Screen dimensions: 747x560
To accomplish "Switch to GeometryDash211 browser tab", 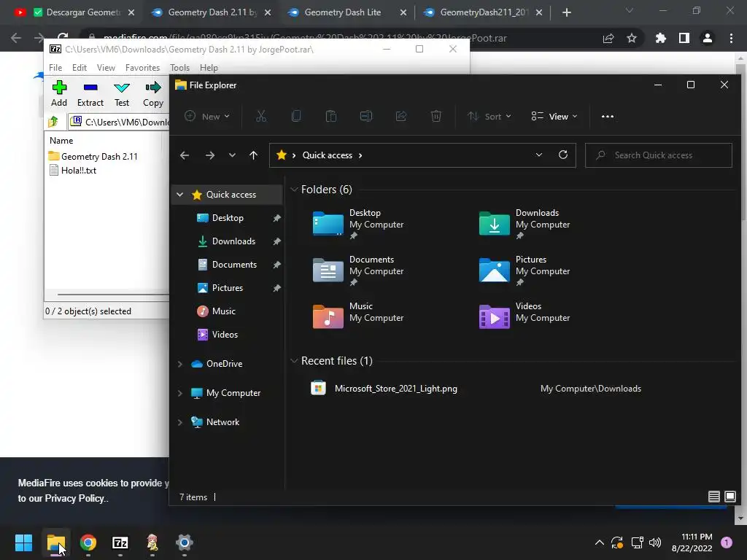I will (482, 12).
